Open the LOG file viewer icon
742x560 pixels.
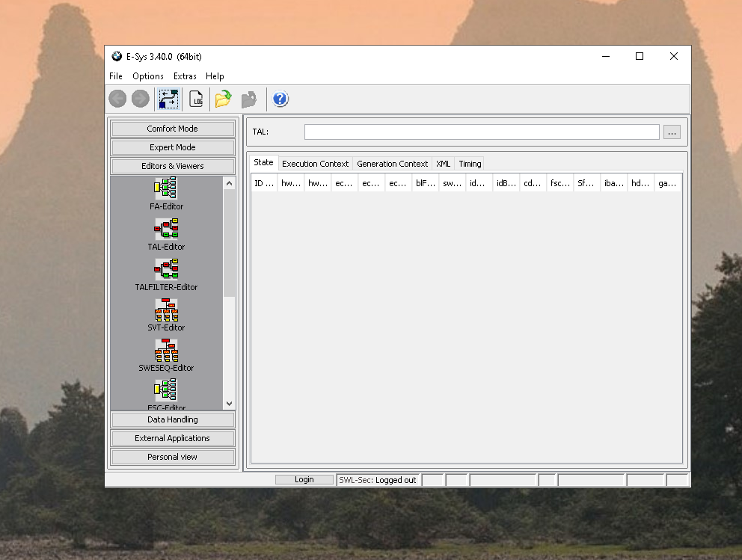click(196, 99)
